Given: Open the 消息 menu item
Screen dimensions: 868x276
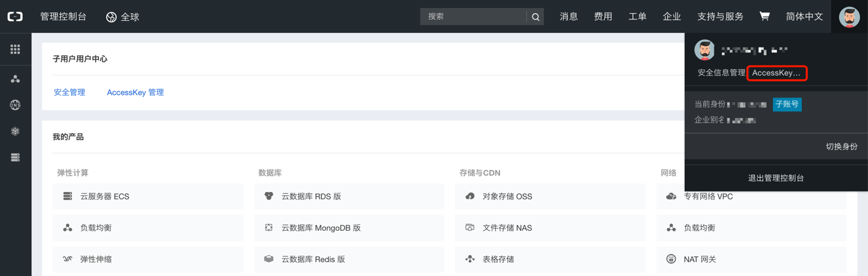Looking at the screenshot, I should click(568, 16).
